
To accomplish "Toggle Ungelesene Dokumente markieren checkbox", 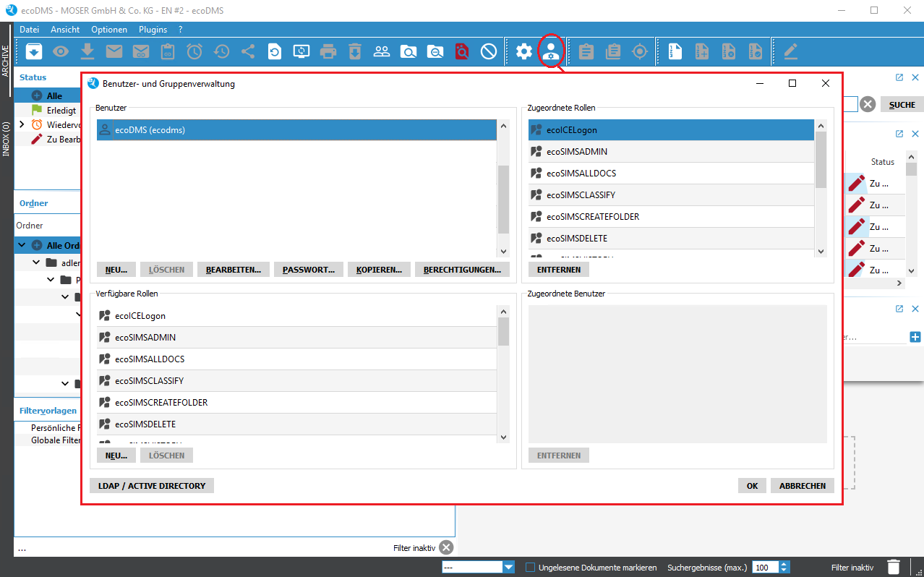I will pos(530,568).
